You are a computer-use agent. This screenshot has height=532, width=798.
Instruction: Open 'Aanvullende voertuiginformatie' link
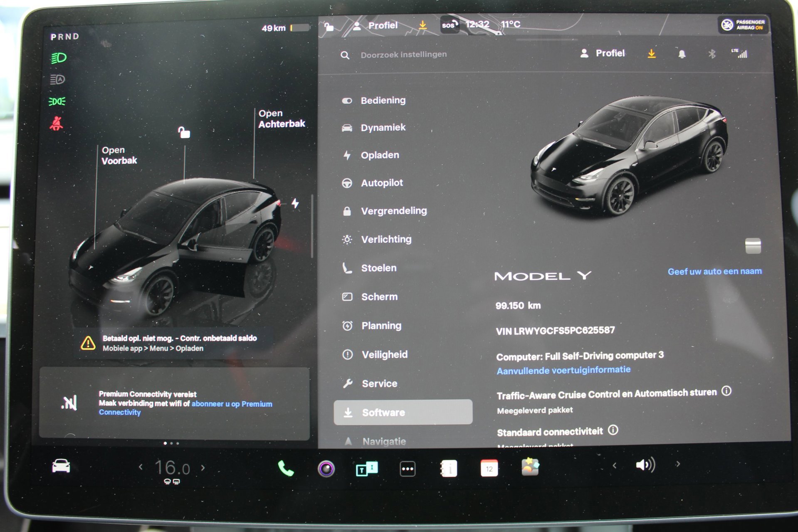coord(563,370)
